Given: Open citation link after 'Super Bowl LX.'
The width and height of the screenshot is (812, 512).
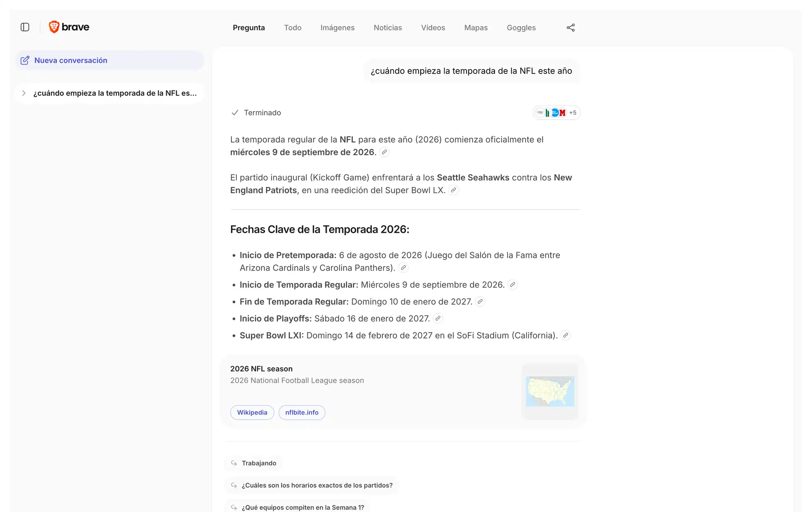Looking at the screenshot, I should (x=454, y=190).
